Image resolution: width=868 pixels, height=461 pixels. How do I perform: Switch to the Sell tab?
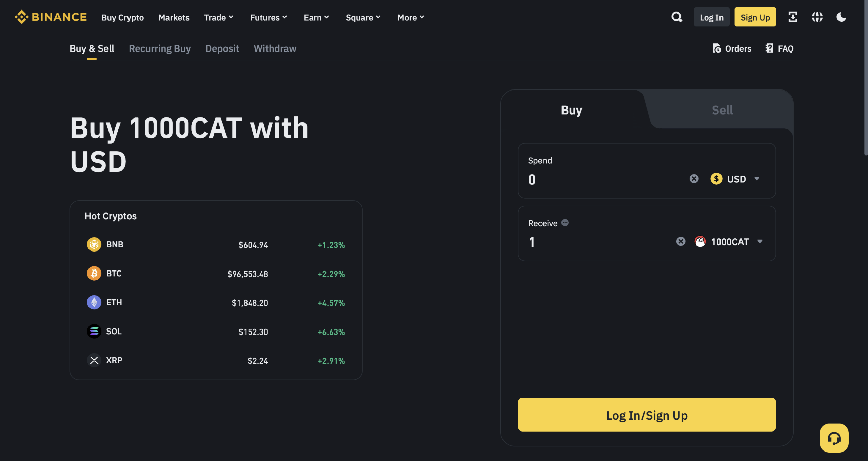(722, 109)
